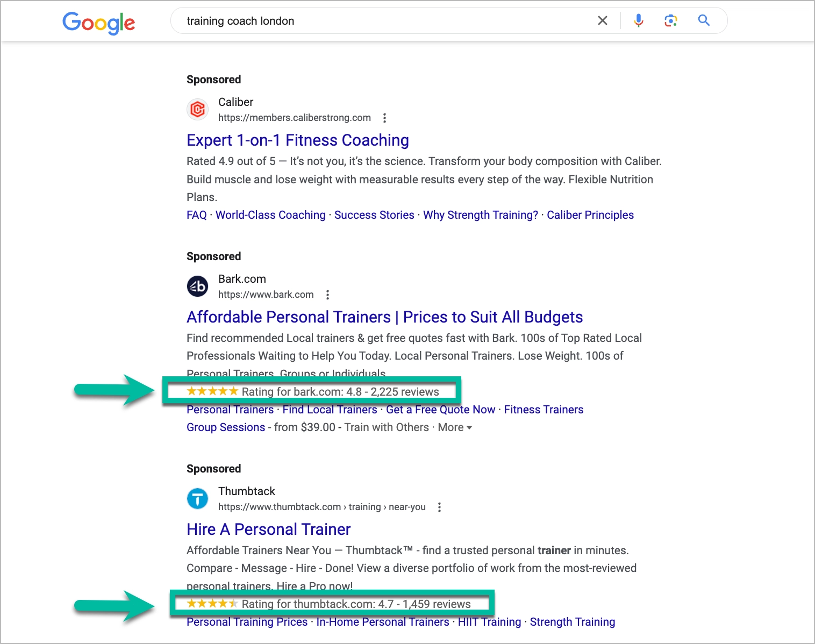Open the Expert 1-on-1 Fitness Coaching result
The width and height of the screenshot is (815, 644).
point(297,140)
